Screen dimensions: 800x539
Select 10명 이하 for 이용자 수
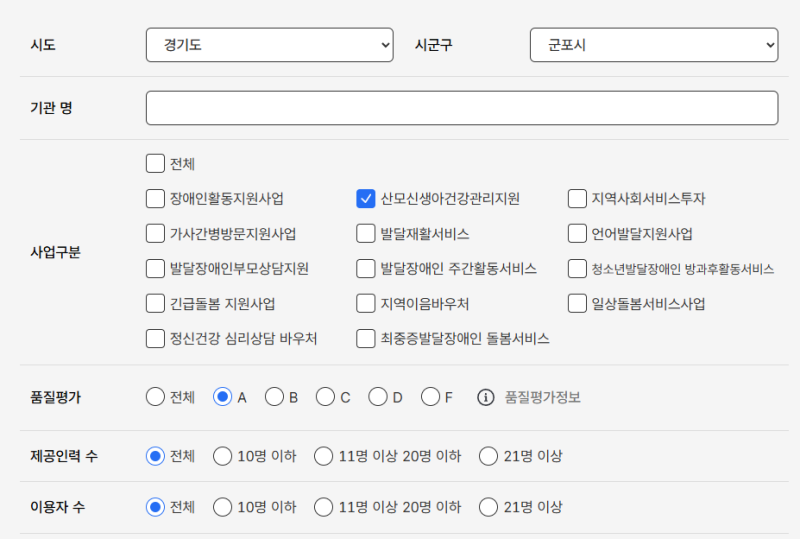click(x=222, y=507)
